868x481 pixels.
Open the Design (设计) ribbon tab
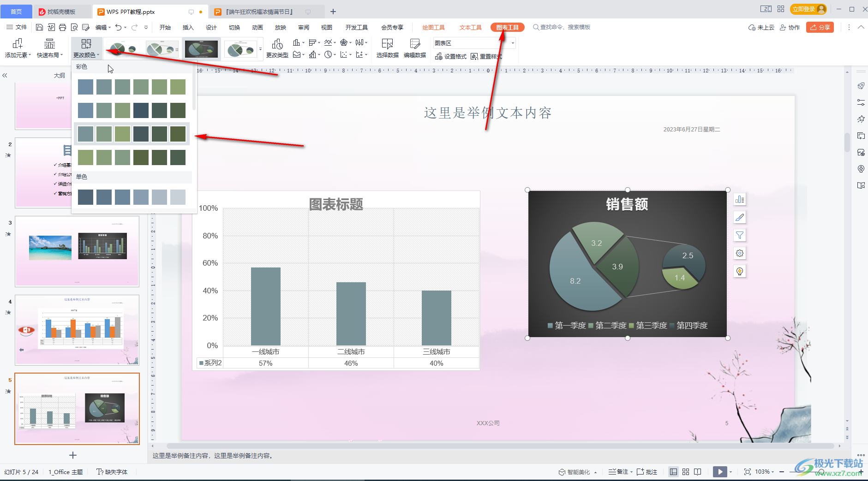[x=211, y=27]
